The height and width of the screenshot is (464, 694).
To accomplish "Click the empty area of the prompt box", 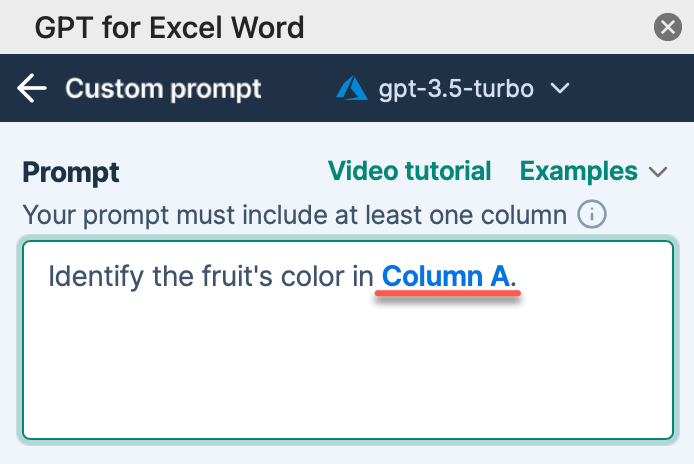I will click(346, 370).
